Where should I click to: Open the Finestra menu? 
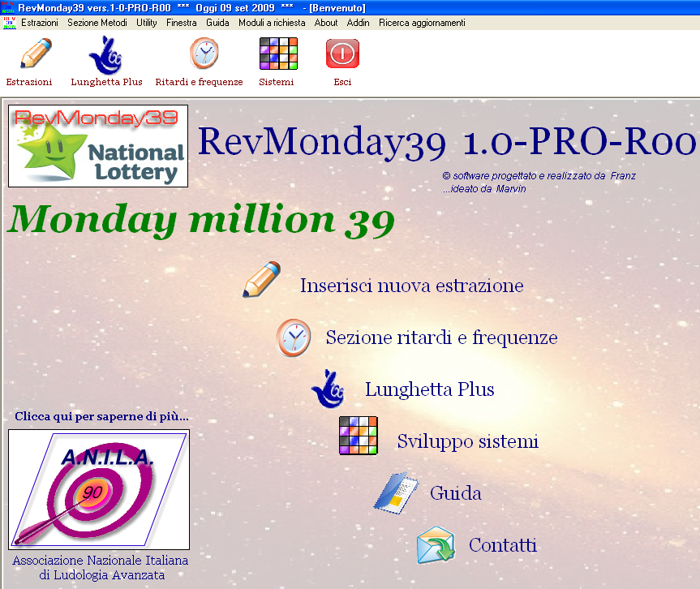tap(181, 23)
